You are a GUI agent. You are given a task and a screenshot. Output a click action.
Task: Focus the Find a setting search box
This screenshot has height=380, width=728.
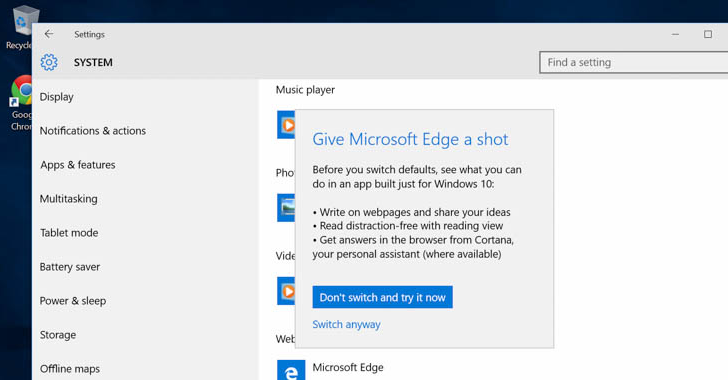pyautogui.click(x=634, y=62)
